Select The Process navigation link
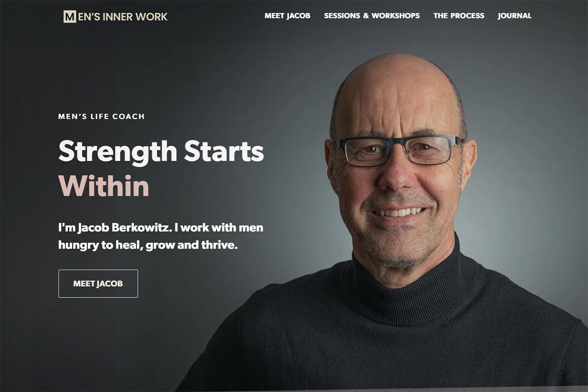 [x=459, y=16]
